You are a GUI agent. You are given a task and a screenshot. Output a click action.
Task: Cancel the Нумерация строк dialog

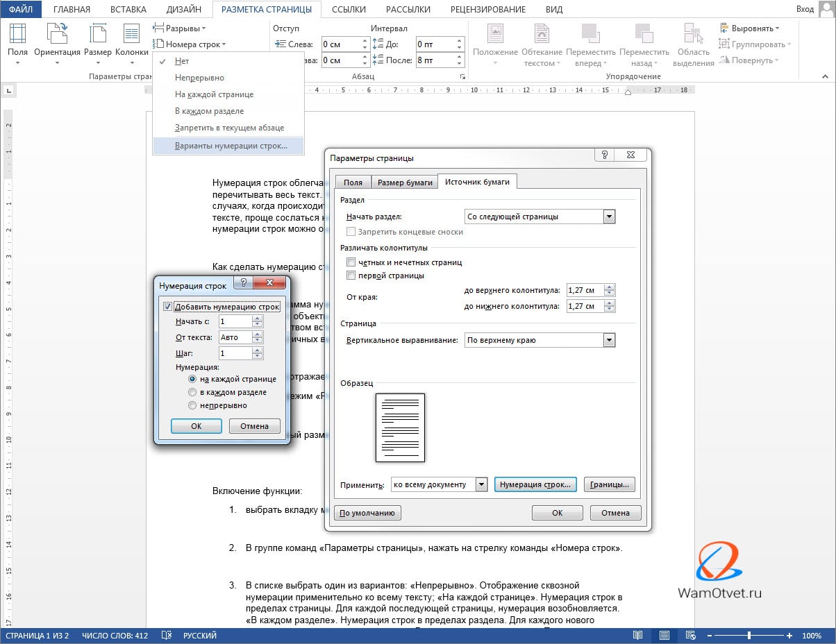(x=254, y=426)
